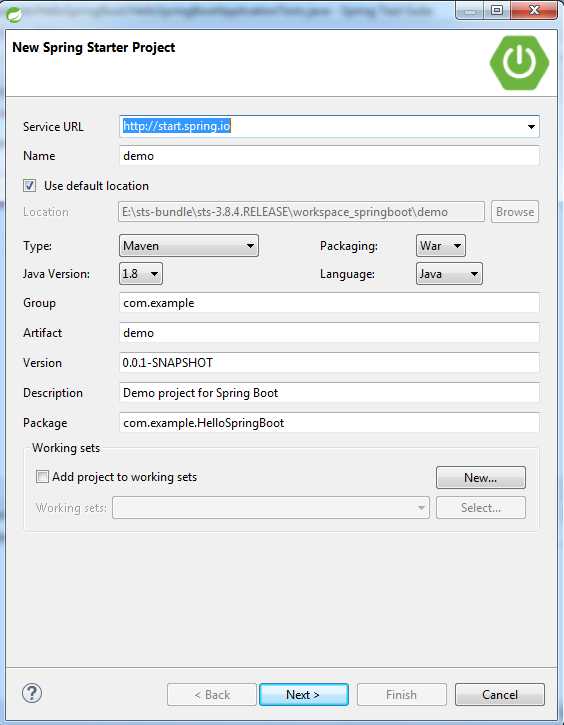Click the Packaging: label
The height and width of the screenshot is (725, 564).
tap(349, 246)
